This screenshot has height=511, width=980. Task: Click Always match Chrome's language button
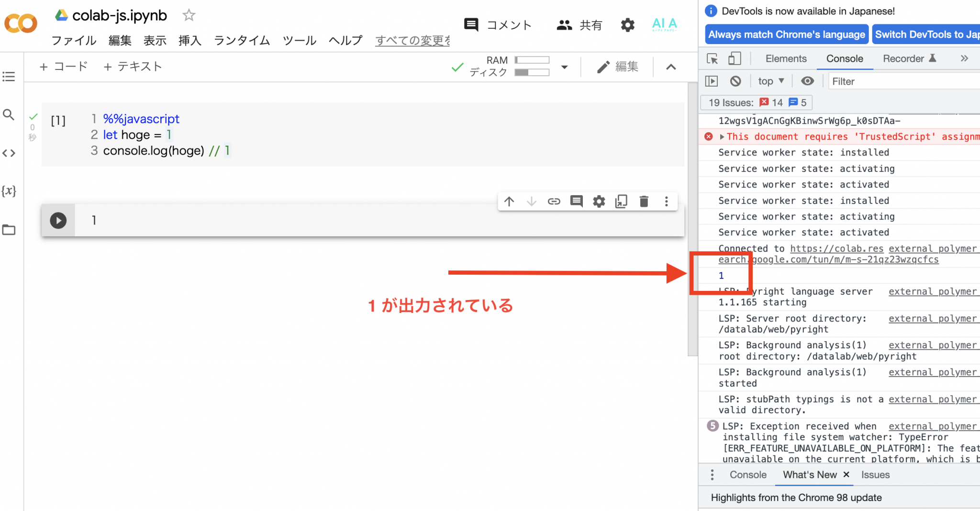pos(787,34)
